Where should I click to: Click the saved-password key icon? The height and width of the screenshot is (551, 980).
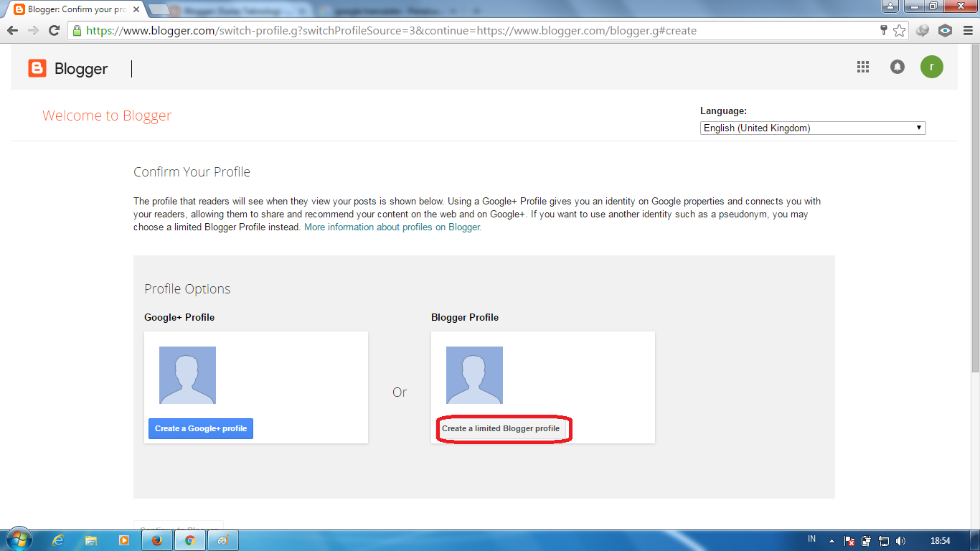tap(884, 31)
